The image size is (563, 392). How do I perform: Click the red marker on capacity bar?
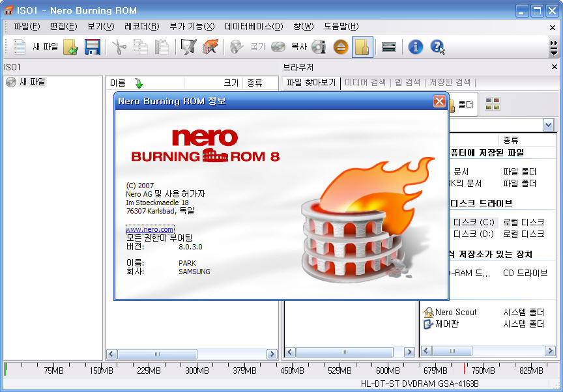coord(464,369)
